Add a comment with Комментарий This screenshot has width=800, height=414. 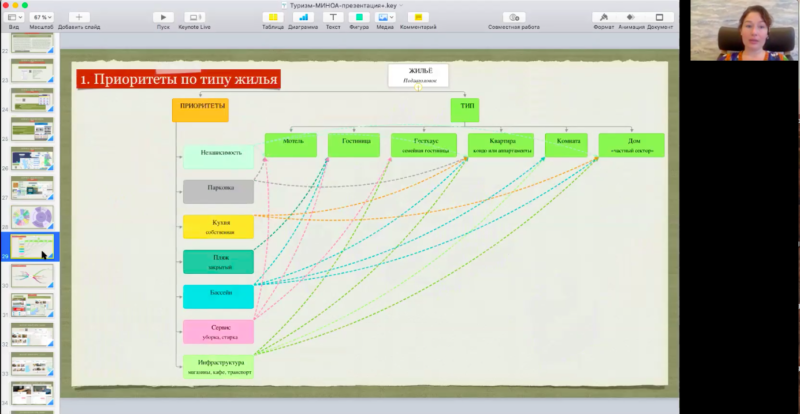click(x=417, y=17)
